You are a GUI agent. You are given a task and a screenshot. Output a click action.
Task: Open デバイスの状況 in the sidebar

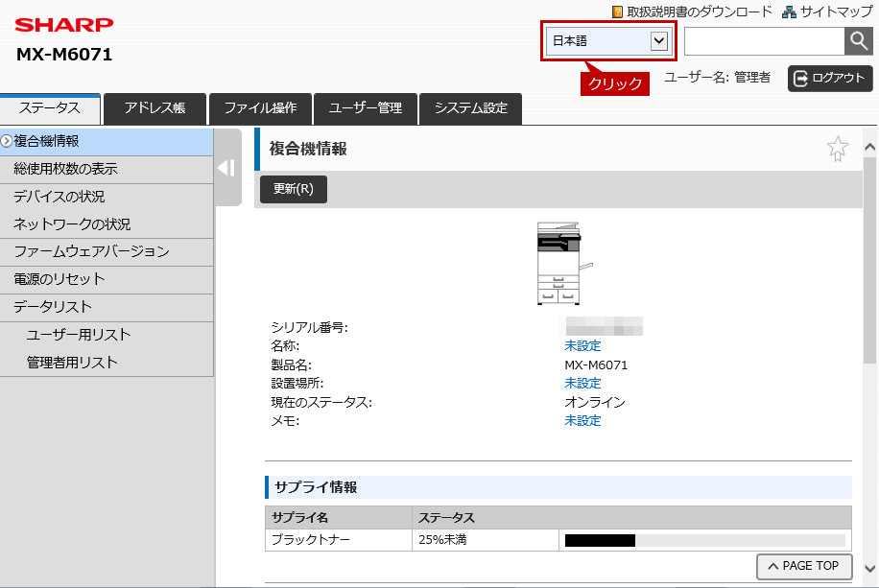(x=107, y=197)
